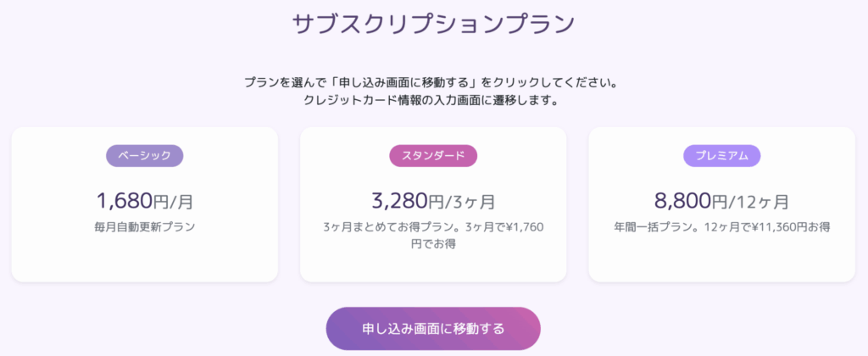This screenshot has width=868, height=356.
Task: Click the 3,280円/3ヶ月 price
Action: coord(433,202)
